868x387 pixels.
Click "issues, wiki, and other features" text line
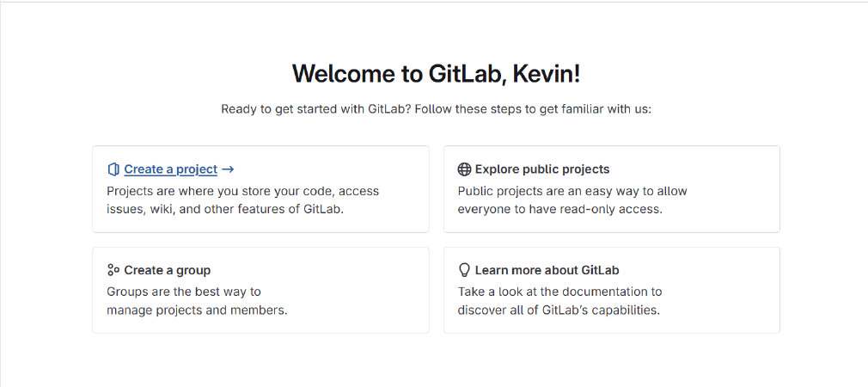pyautogui.click(x=224, y=209)
